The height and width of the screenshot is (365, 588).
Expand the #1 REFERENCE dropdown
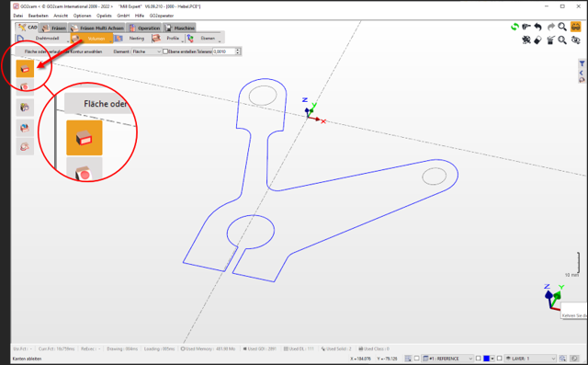click(x=447, y=359)
